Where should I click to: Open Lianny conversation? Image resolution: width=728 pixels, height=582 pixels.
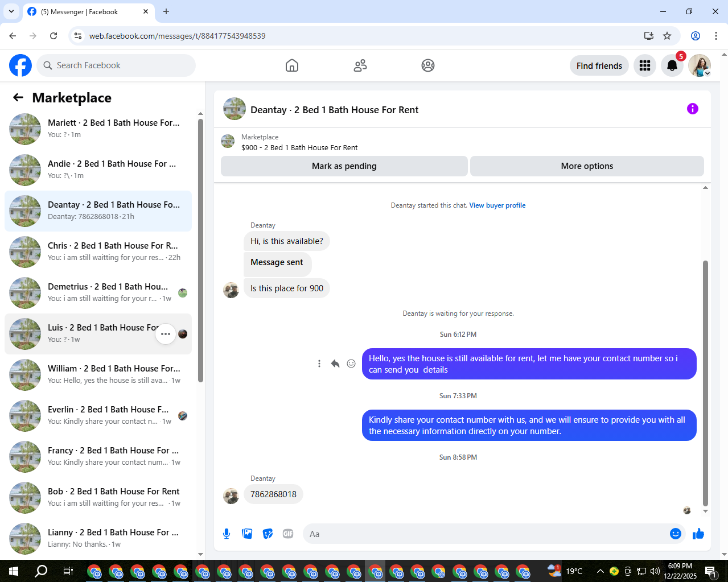(98, 539)
